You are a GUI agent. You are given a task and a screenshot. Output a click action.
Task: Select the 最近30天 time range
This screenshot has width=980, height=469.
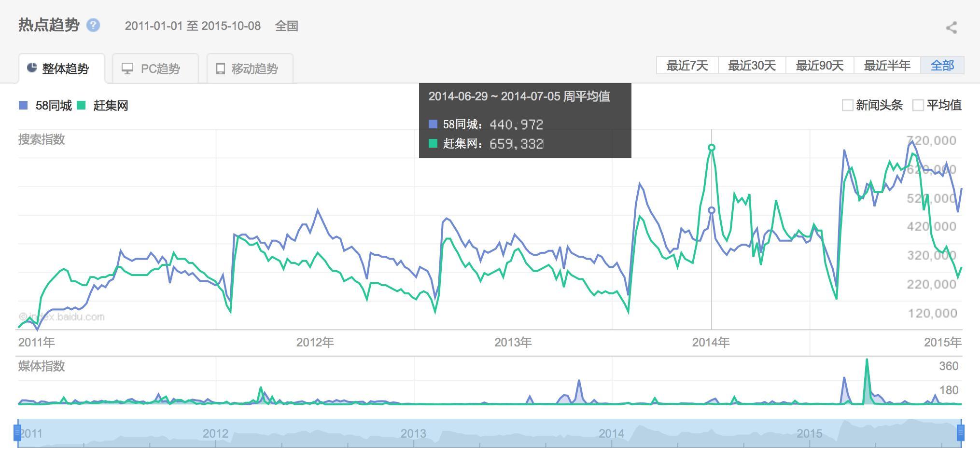tap(752, 66)
